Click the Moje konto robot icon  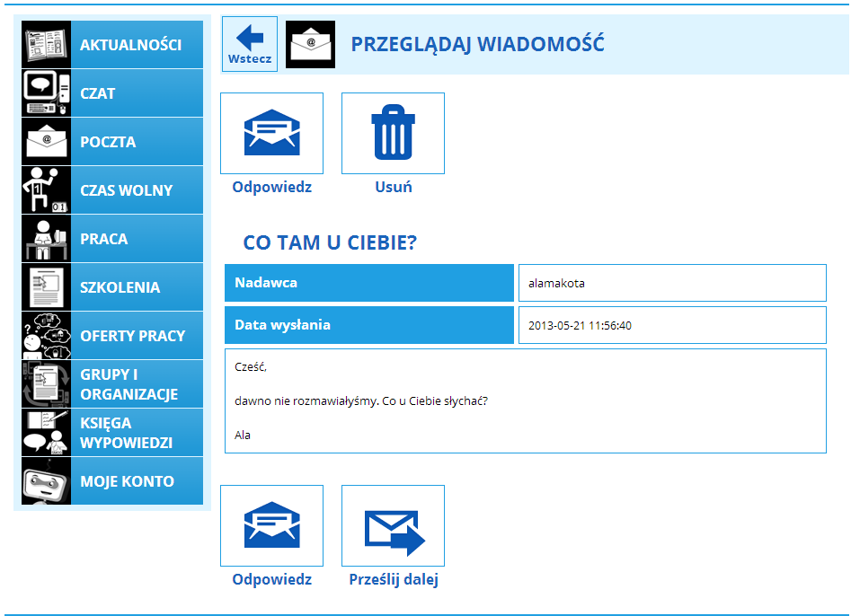click(46, 481)
